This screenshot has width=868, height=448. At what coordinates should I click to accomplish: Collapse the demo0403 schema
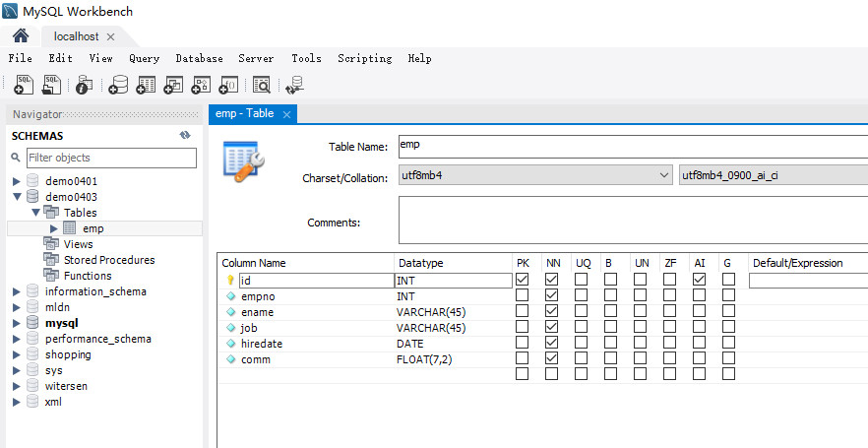click(x=17, y=197)
